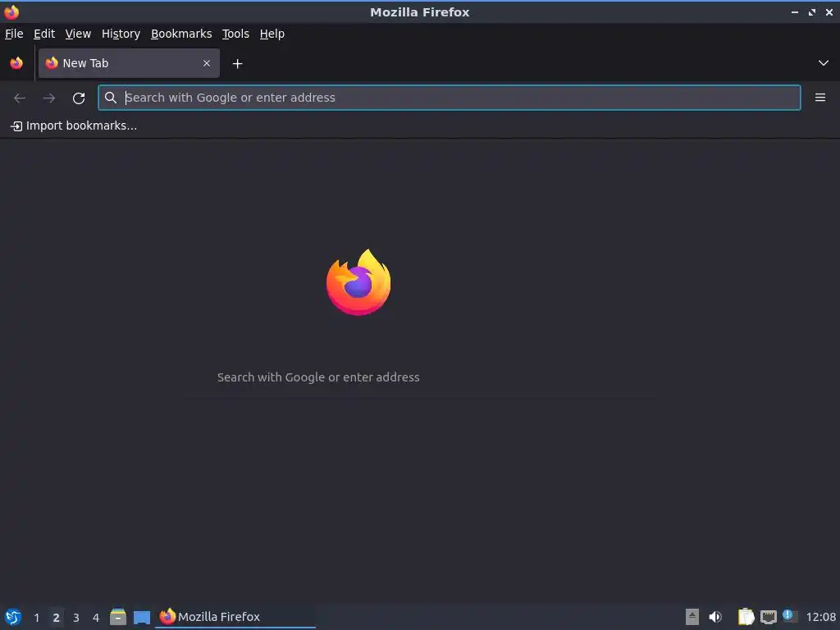Screen dimensions: 840x630
Task: Focus the address bar field
Action: tap(449, 98)
